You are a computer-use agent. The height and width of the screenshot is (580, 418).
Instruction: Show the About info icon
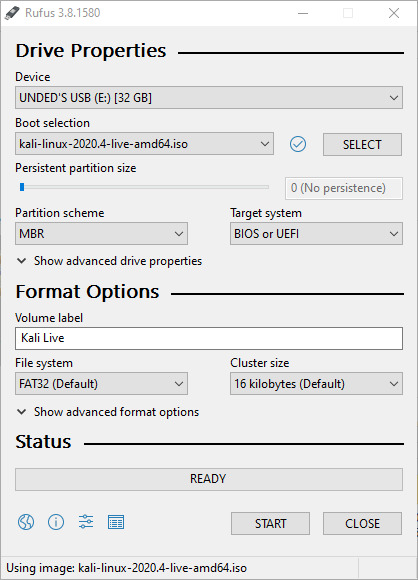pos(56,522)
